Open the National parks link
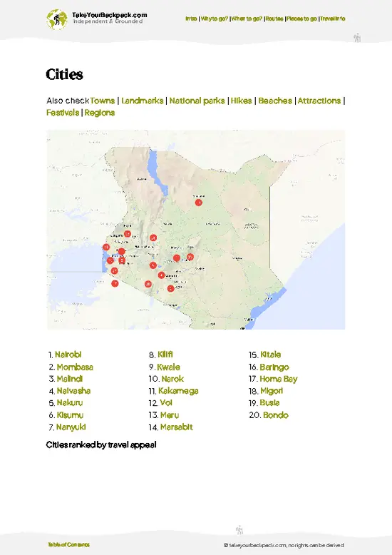This screenshot has height=555, width=392. [197, 101]
